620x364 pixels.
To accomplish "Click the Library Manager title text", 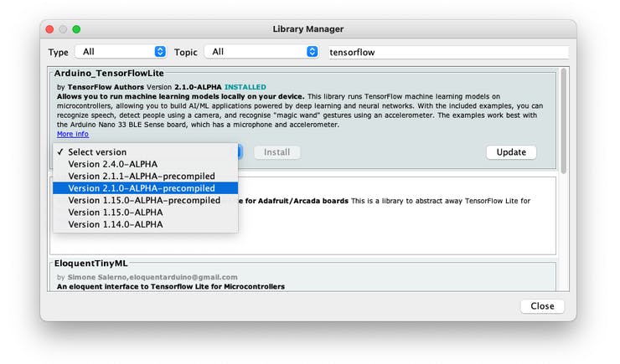I will coord(308,29).
